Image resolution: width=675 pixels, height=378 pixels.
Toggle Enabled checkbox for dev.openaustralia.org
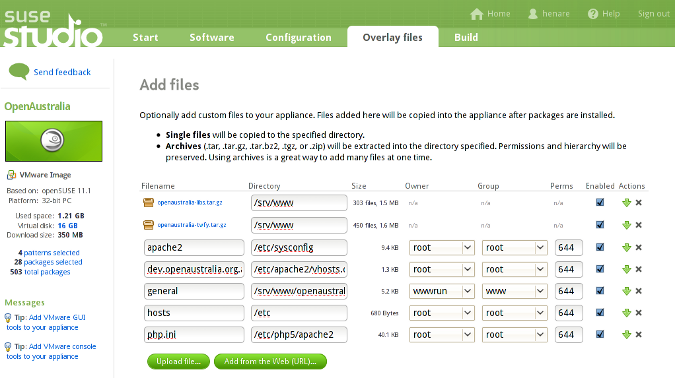[x=600, y=269]
